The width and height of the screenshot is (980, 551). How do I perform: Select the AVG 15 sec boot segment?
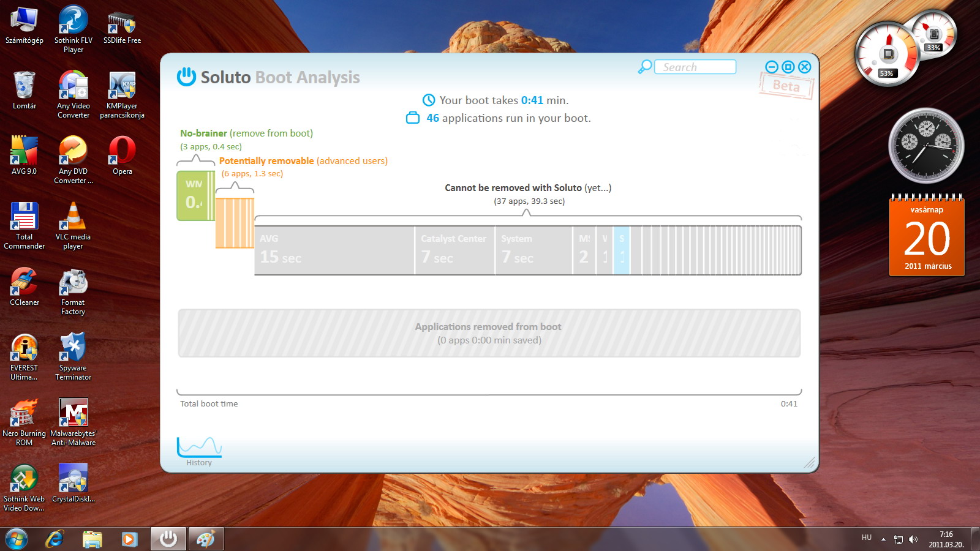coord(334,250)
